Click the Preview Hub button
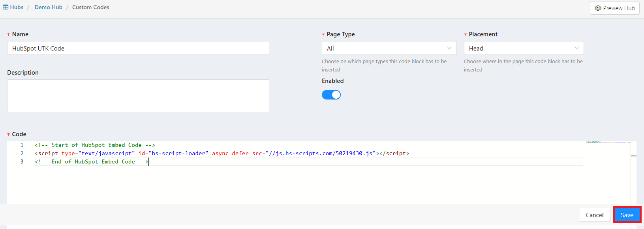This screenshot has height=229, width=644. click(614, 8)
